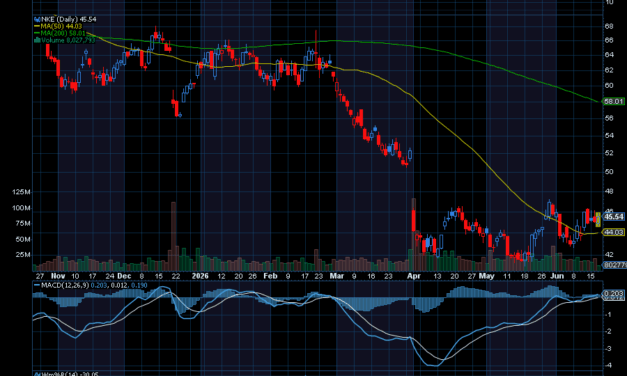Click the 0.203 MACD value tag
The image size is (627, 376).
tap(613, 293)
